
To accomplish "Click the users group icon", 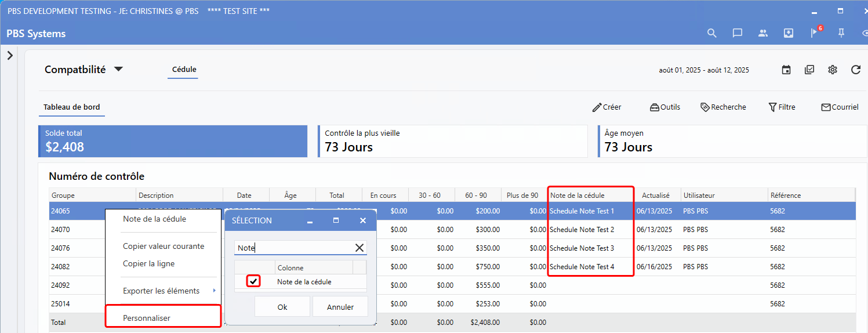I will [763, 33].
